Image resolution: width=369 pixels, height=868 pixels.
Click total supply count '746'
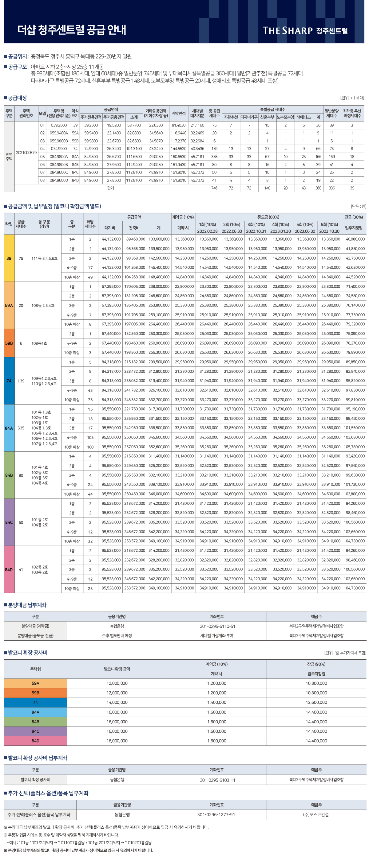(x=214, y=188)
